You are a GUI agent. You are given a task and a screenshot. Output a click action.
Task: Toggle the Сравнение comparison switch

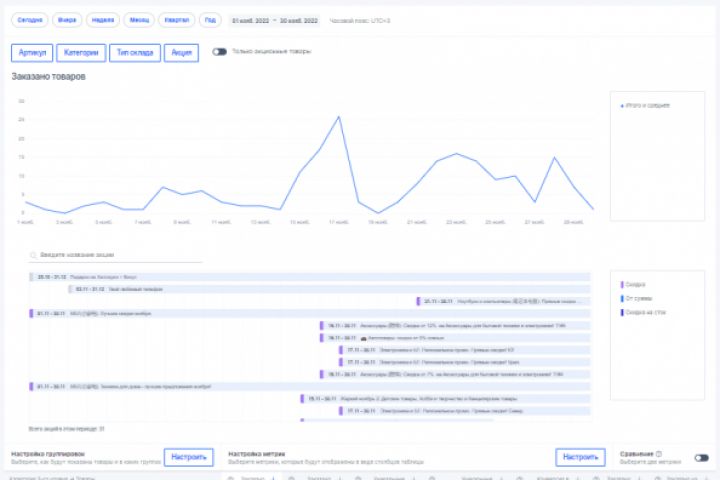[702, 458]
